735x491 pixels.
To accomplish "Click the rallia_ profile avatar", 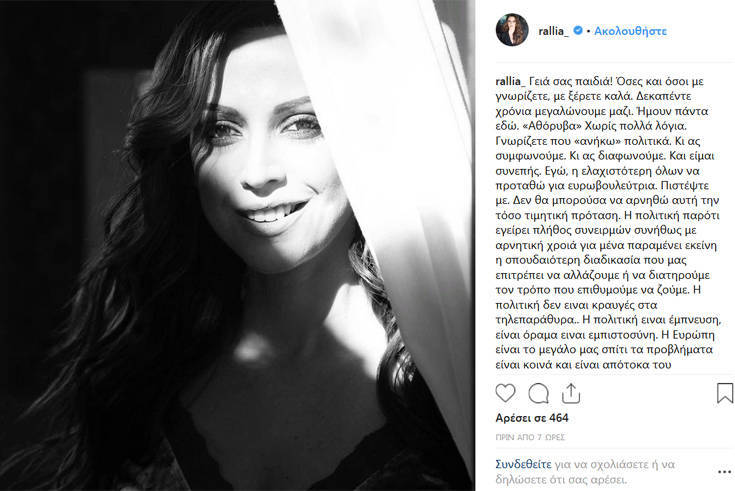I will 512,30.
